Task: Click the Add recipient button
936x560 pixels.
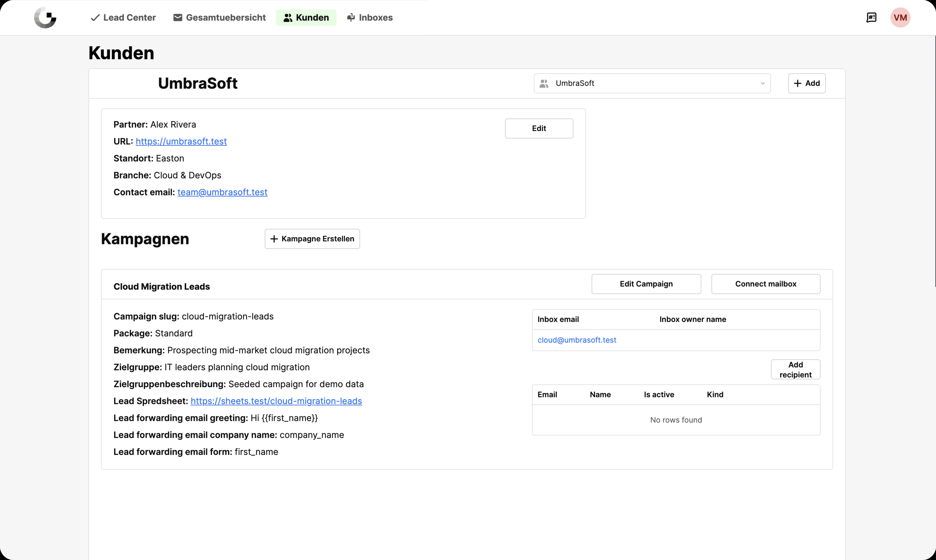Action: 795,369
